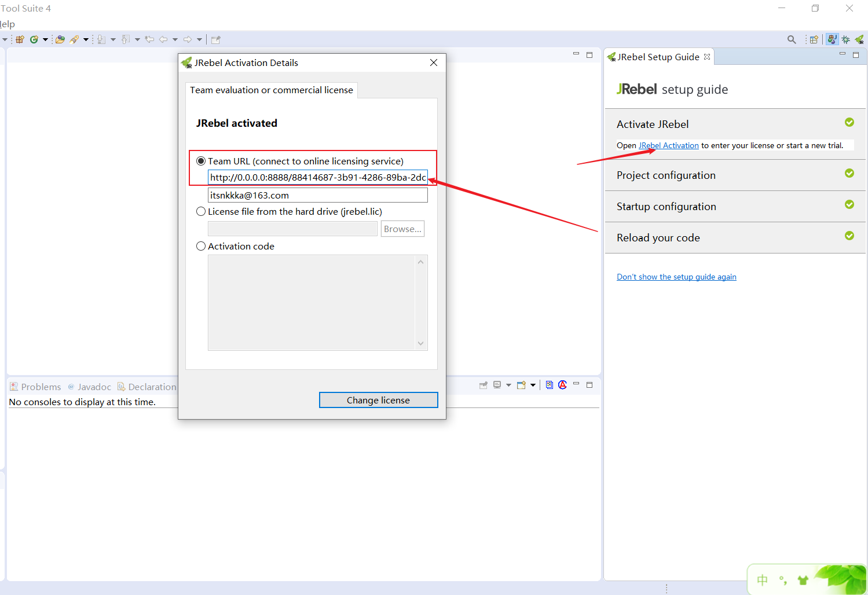Screen dimensions: 868x595
Task: Click the main toolbar search magnifier icon
Action: (x=792, y=39)
